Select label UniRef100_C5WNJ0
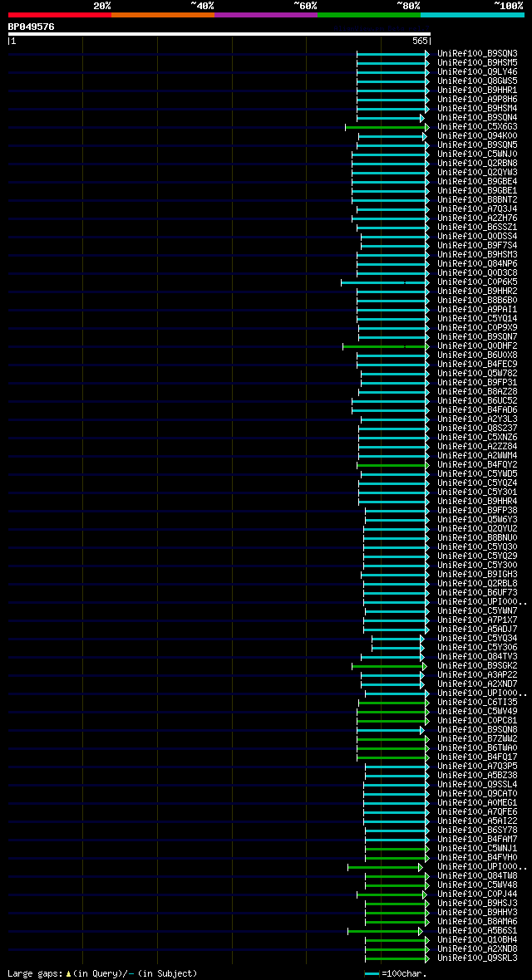The width and height of the screenshot is (532, 980). coord(477,154)
